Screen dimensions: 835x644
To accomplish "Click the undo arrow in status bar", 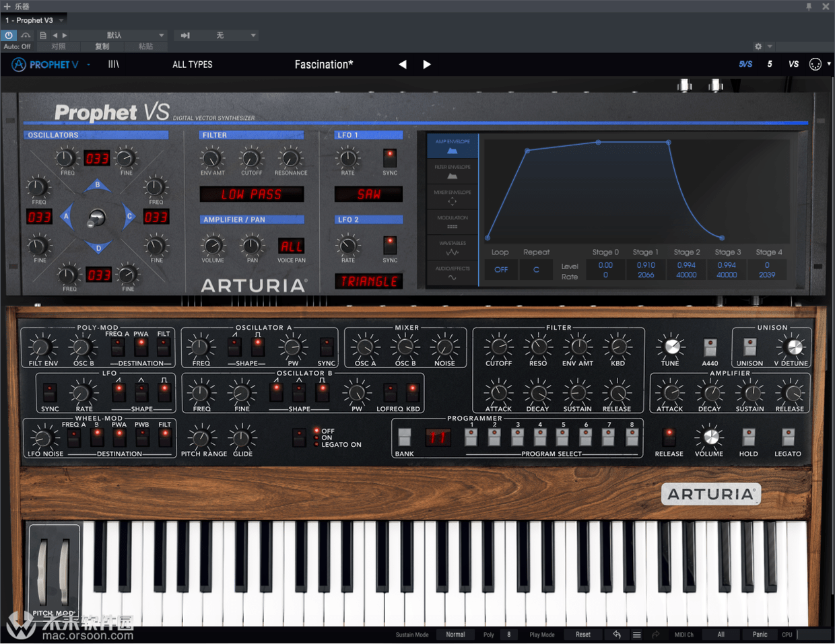I will 617,635.
